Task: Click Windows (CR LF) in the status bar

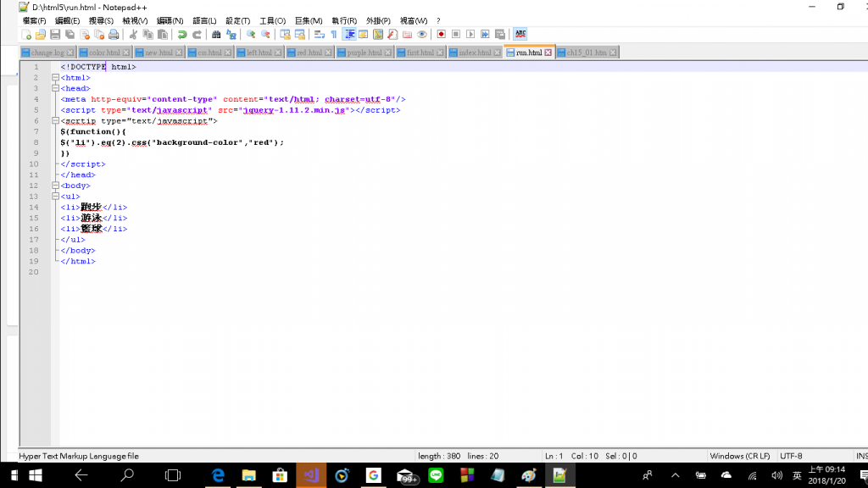Action: pos(740,456)
